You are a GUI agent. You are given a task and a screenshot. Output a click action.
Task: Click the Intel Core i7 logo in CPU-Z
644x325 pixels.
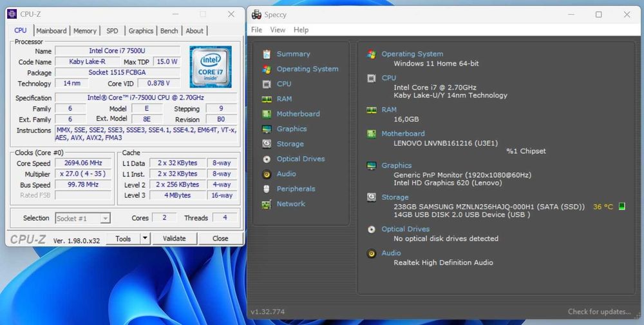point(211,66)
